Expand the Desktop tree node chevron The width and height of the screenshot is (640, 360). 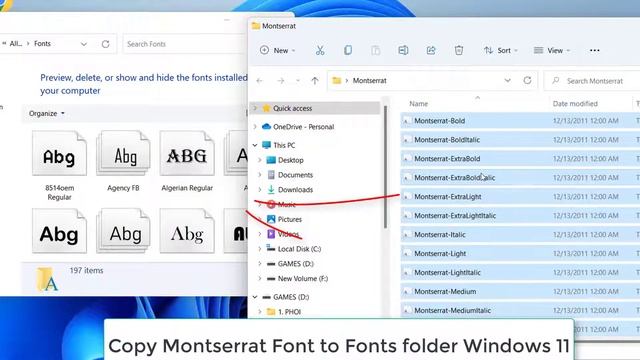(260, 160)
